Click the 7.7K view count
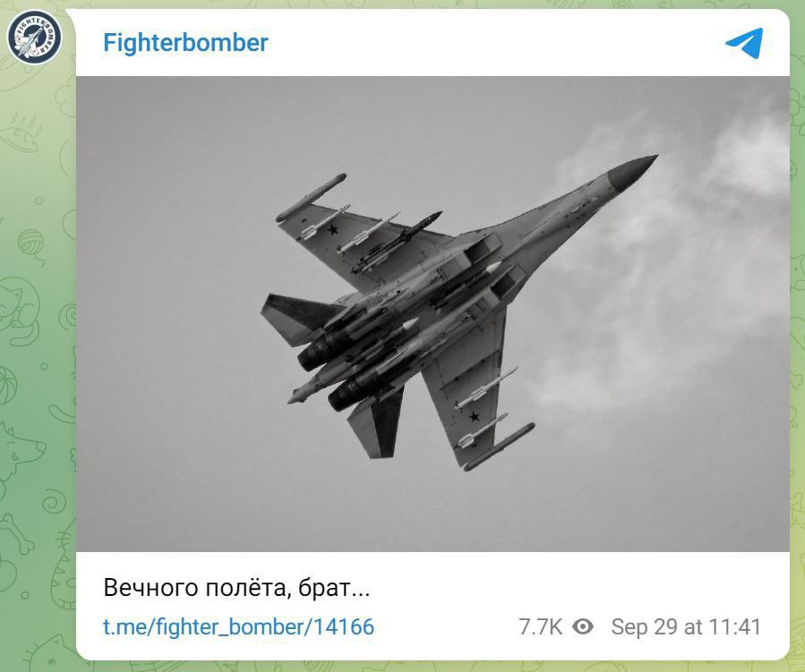 pyautogui.click(x=541, y=627)
